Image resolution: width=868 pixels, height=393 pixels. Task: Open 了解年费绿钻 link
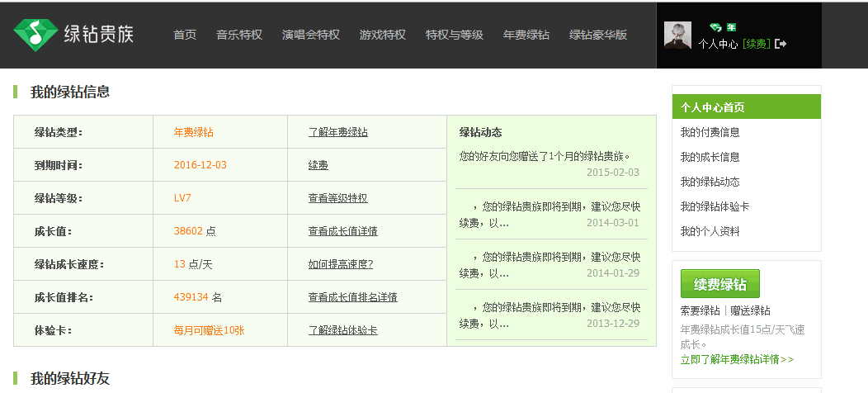(x=337, y=132)
